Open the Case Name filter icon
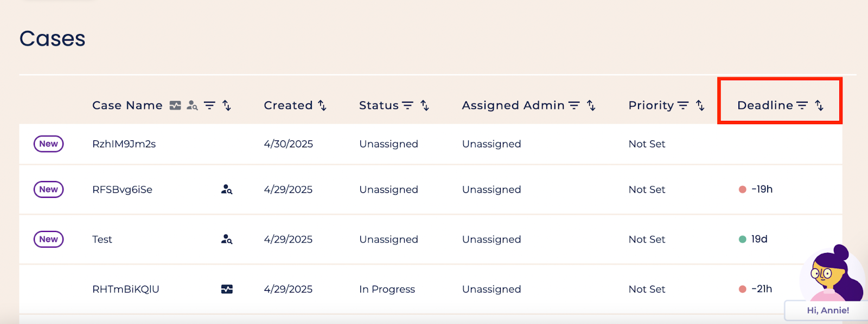 pos(209,106)
